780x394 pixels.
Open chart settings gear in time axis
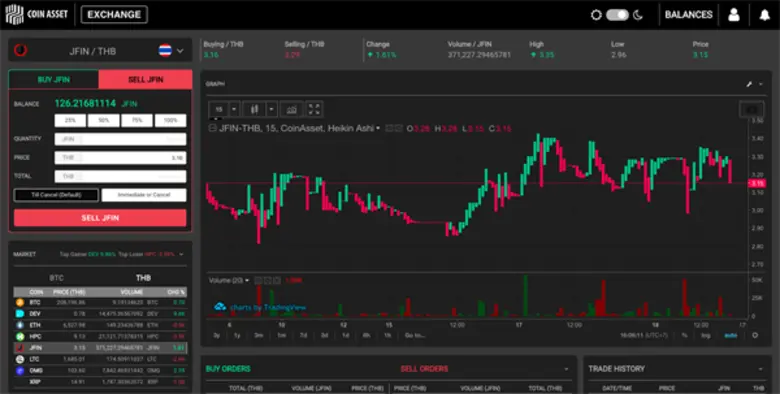pyautogui.click(x=755, y=335)
